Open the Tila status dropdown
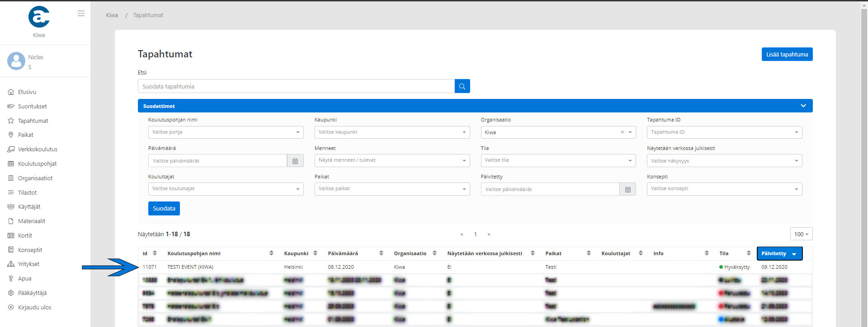Screen dimensions: 868x327 pos(558,160)
